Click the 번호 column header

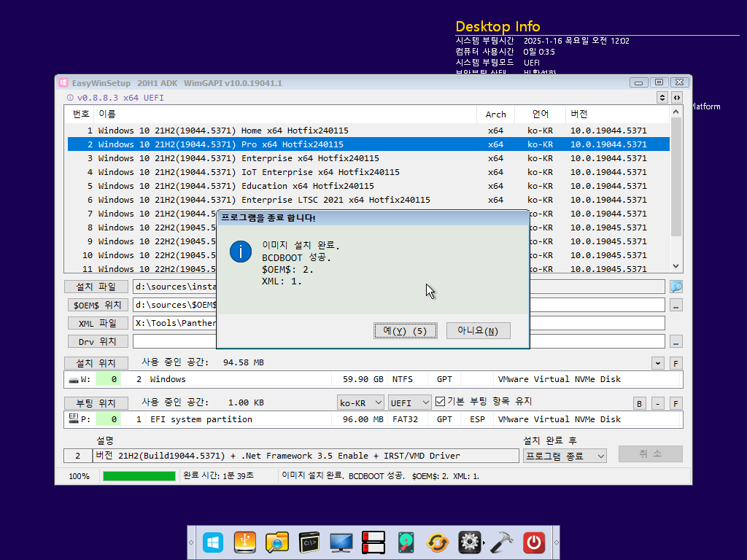coord(80,114)
